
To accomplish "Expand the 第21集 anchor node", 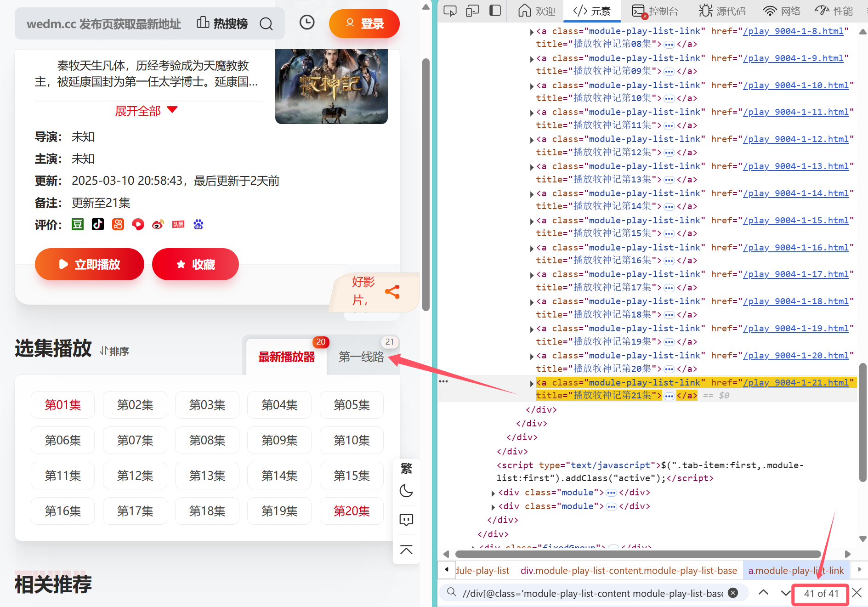I will 532,383.
